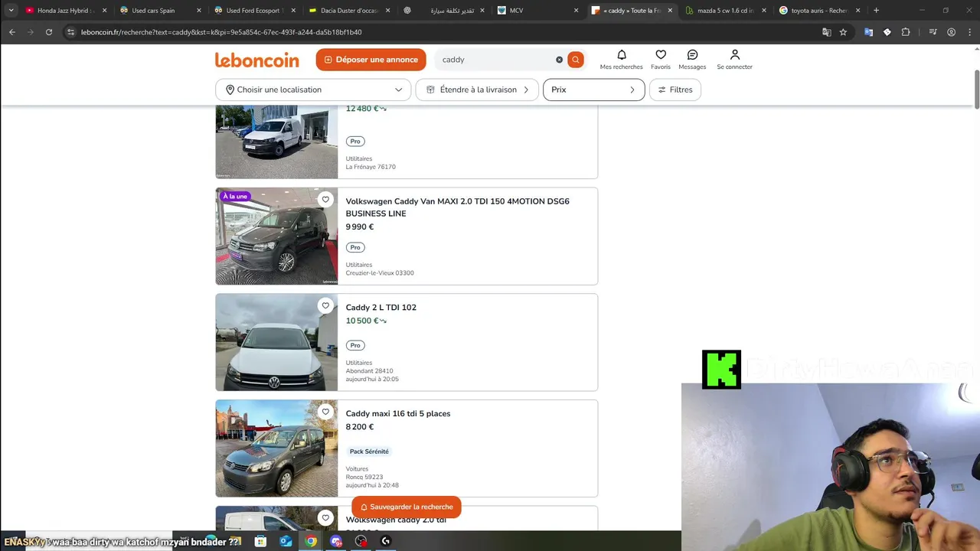Open the tab search dropdown arrow
Image resolution: width=980 pixels, height=551 pixels.
click(11, 11)
